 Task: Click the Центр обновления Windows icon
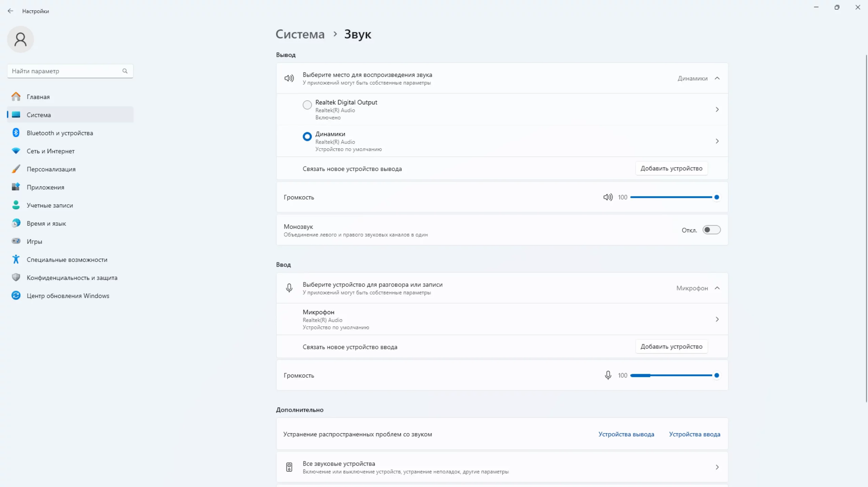click(x=16, y=296)
